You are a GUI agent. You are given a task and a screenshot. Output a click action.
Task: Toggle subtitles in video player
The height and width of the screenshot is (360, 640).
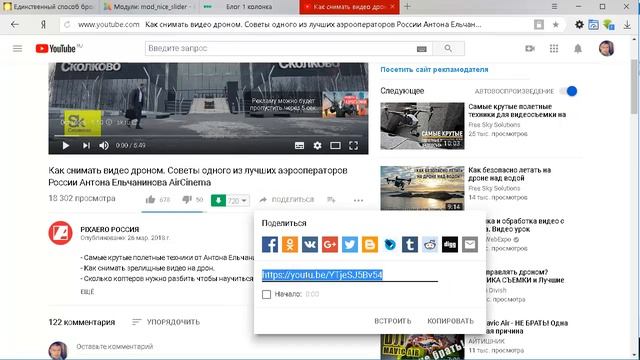[299, 146]
